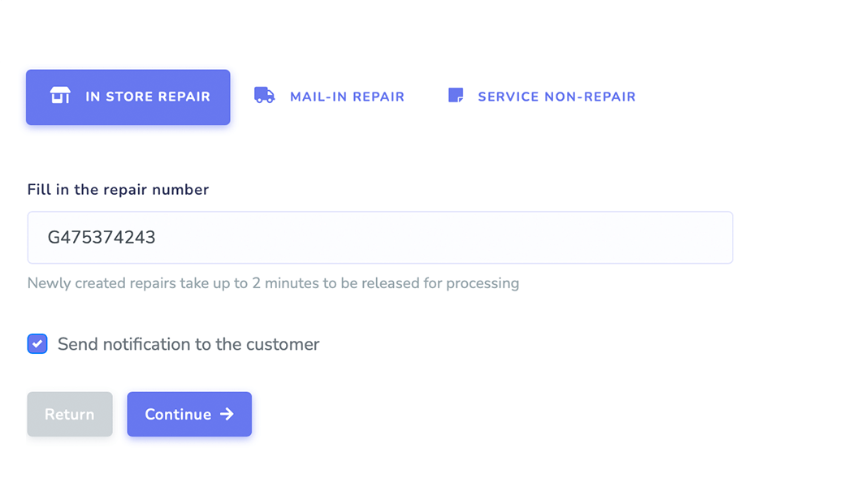Click the 'SERVICE NON-REPAIR' text label
This screenshot has width=861, height=504.
click(556, 97)
